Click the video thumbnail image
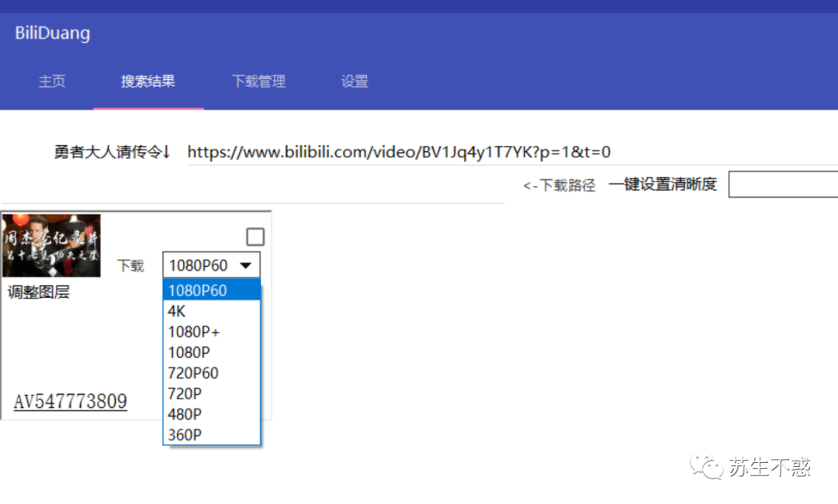Viewport: 838px width, 504px height. (51, 246)
